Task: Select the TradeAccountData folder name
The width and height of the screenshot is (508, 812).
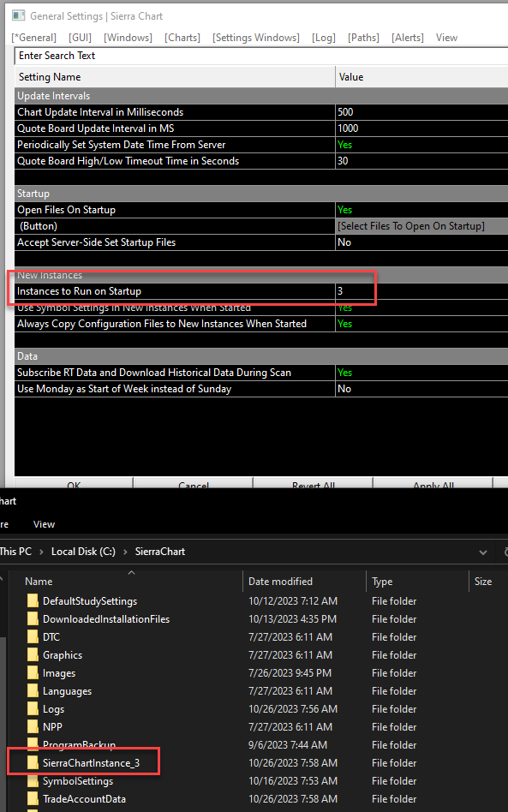Action: coord(85,799)
